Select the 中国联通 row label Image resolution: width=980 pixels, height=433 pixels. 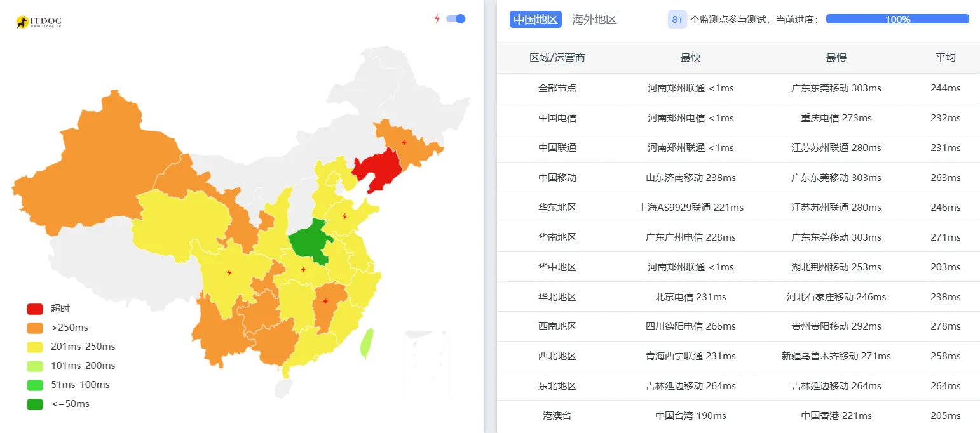[557, 148]
